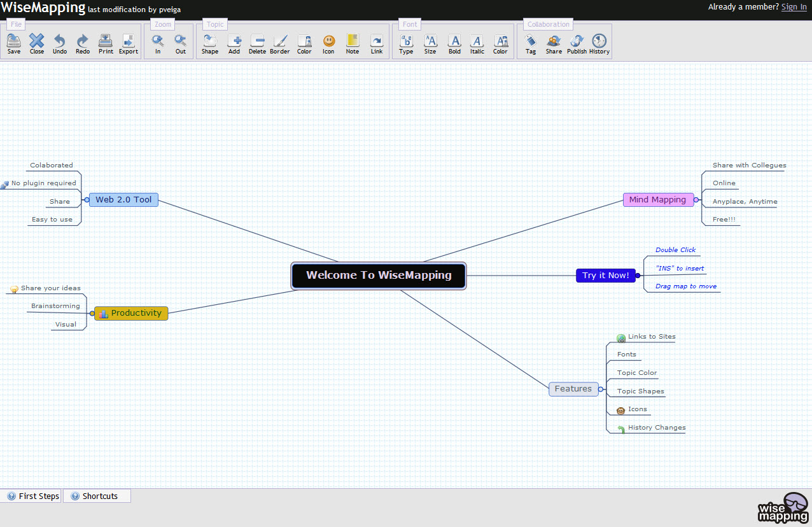812x527 pixels.
Task: Select the central Welcome To WiseMapping topic
Action: point(379,276)
